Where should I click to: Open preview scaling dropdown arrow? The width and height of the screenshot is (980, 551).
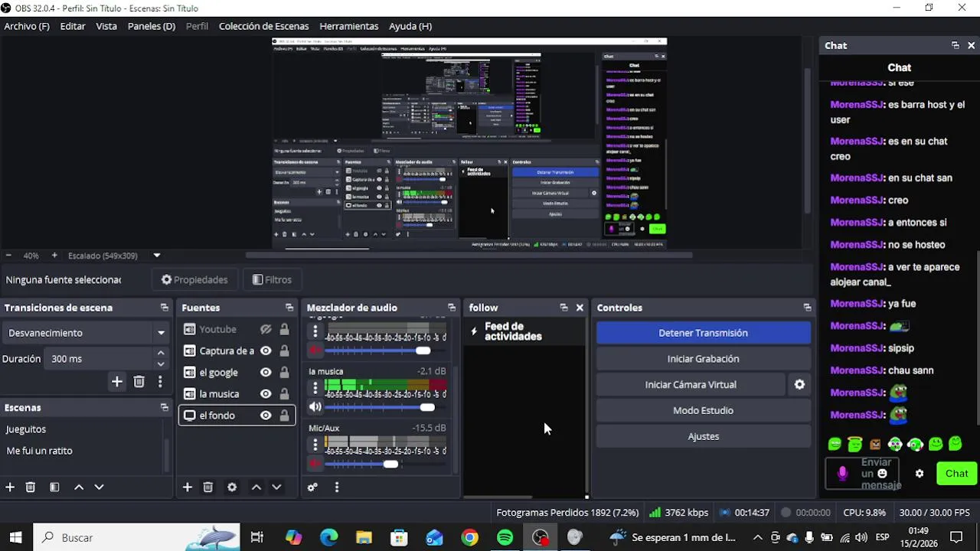(x=157, y=256)
